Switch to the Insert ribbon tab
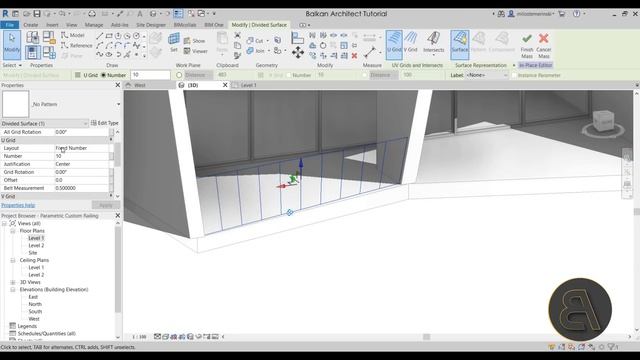 coord(52,25)
